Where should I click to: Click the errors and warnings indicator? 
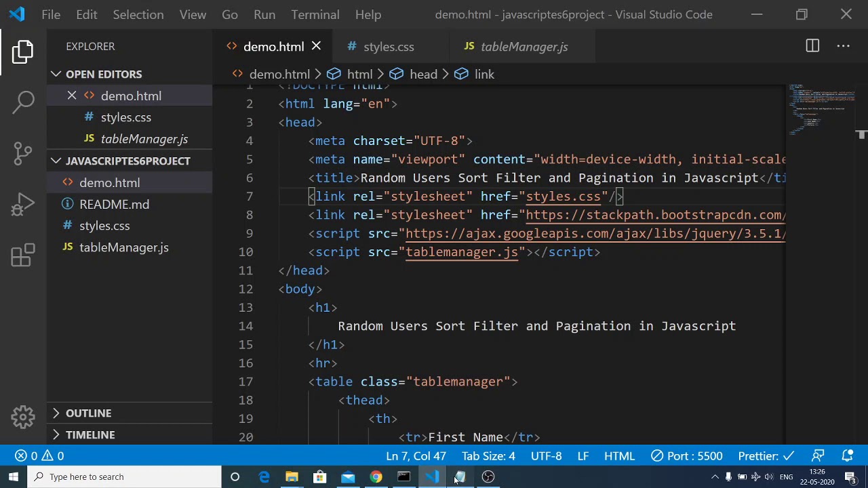tap(41, 456)
